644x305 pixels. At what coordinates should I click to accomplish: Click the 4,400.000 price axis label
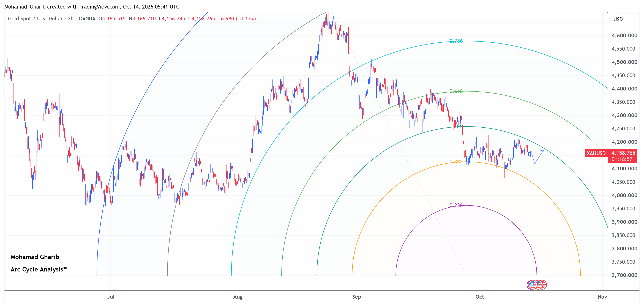click(x=624, y=89)
